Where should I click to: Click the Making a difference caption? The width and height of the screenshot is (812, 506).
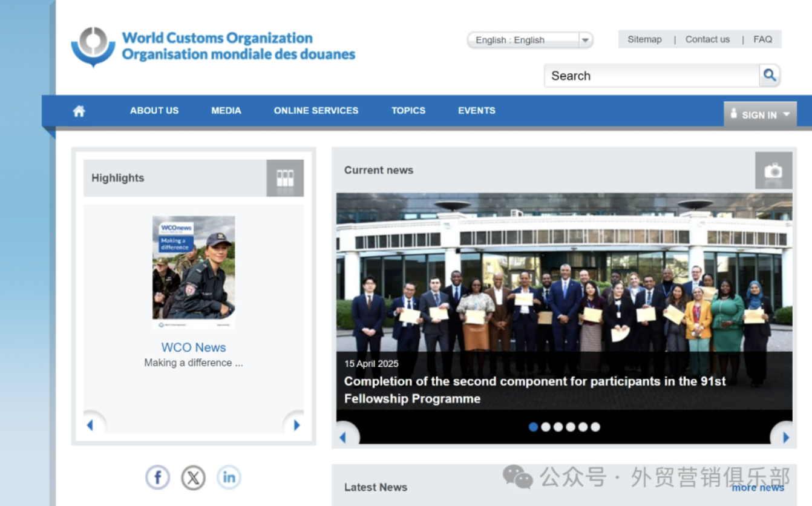coord(194,363)
